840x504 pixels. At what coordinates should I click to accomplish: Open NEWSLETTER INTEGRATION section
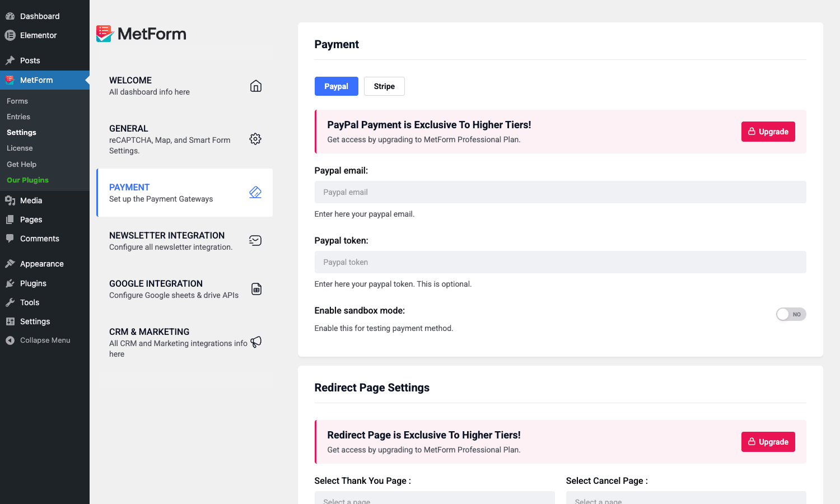point(185,241)
